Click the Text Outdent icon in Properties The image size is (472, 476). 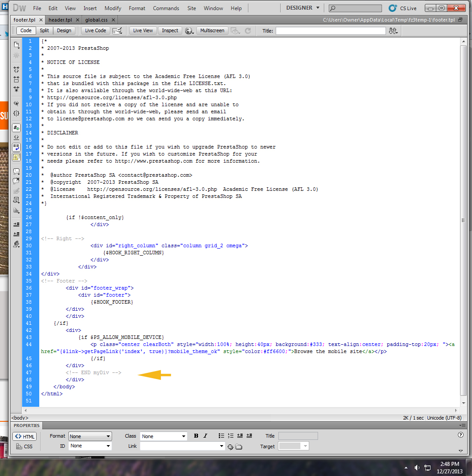tap(240, 435)
